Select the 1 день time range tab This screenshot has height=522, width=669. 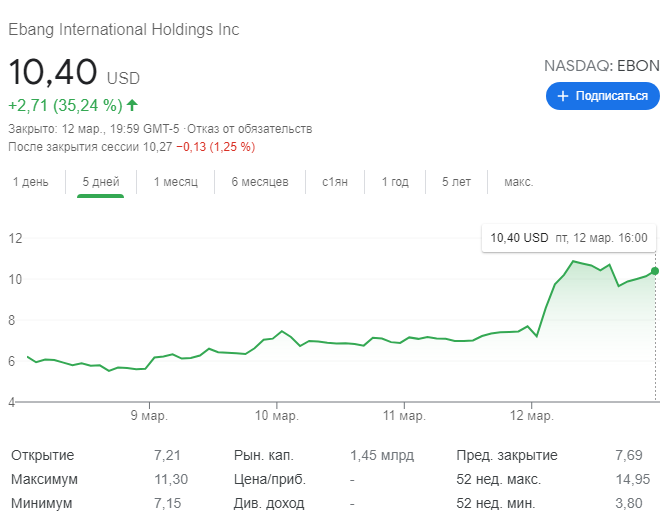pos(30,182)
